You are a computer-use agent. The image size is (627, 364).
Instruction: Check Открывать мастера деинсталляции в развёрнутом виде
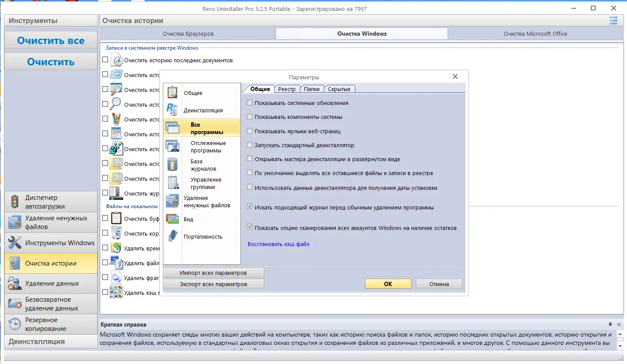point(250,159)
